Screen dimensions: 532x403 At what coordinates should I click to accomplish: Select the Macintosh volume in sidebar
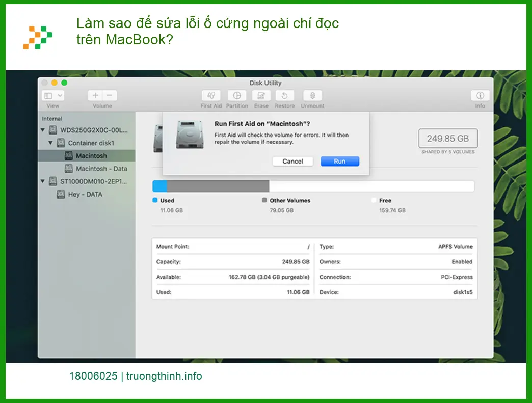point(87,156)
